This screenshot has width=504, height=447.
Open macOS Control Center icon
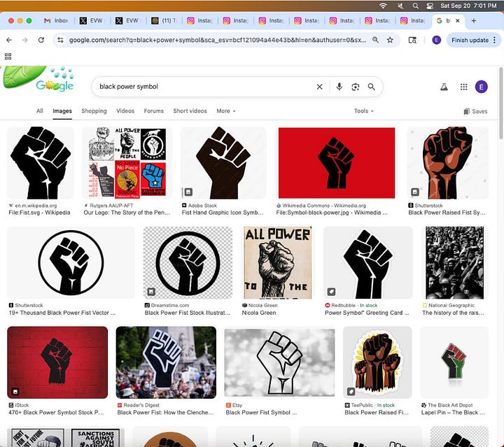click(430, 6)
